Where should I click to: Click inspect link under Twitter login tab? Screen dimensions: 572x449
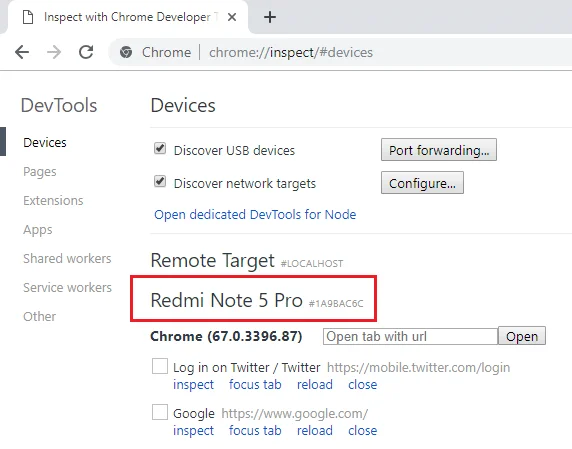193,385
